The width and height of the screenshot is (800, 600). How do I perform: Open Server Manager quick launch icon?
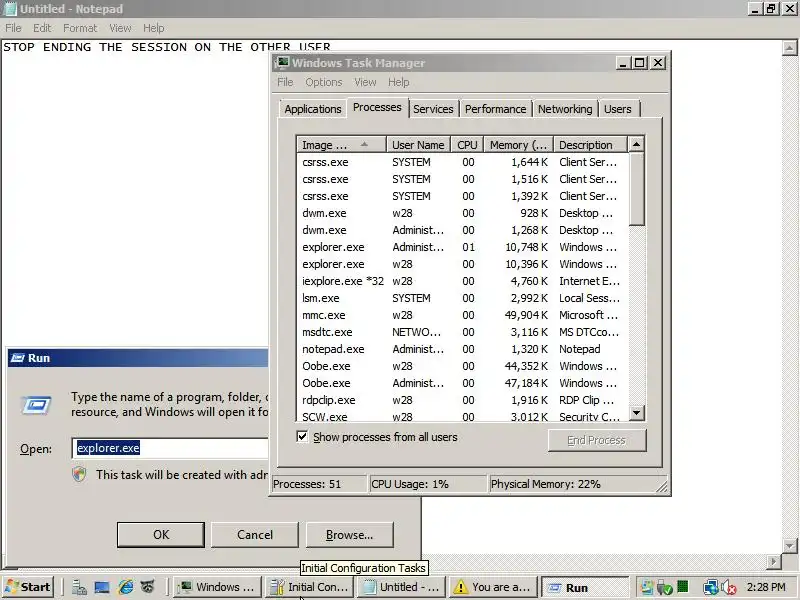[x=79, y=587]
